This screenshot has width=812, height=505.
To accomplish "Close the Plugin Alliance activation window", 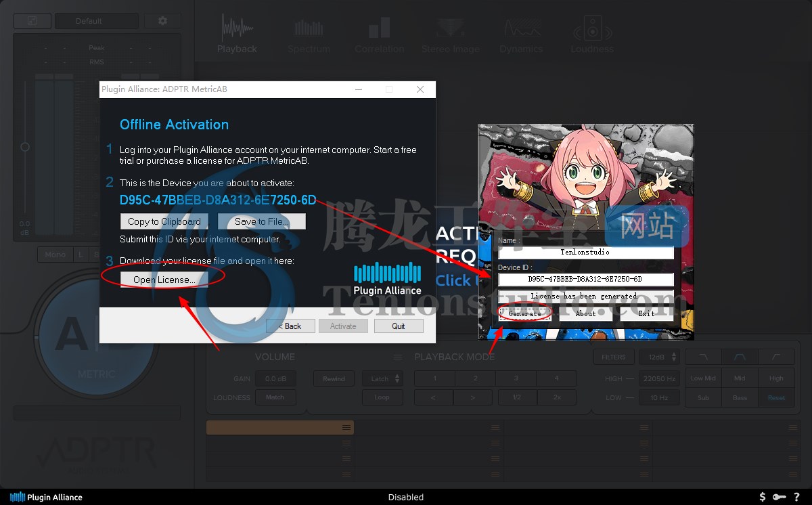I will pyautogui.click(x=420, y=89).
